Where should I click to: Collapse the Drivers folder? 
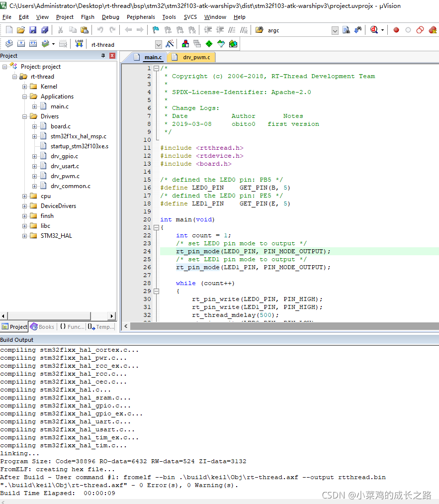point(25,117)
